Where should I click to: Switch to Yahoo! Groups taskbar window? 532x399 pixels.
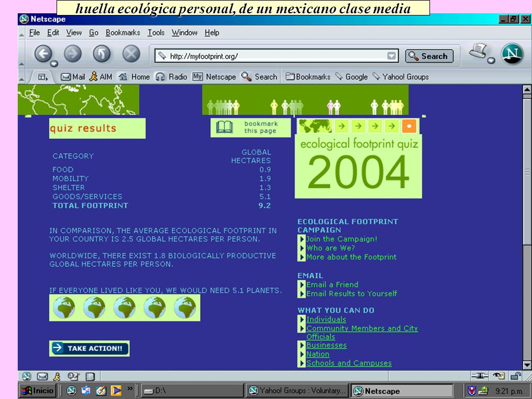297,391
